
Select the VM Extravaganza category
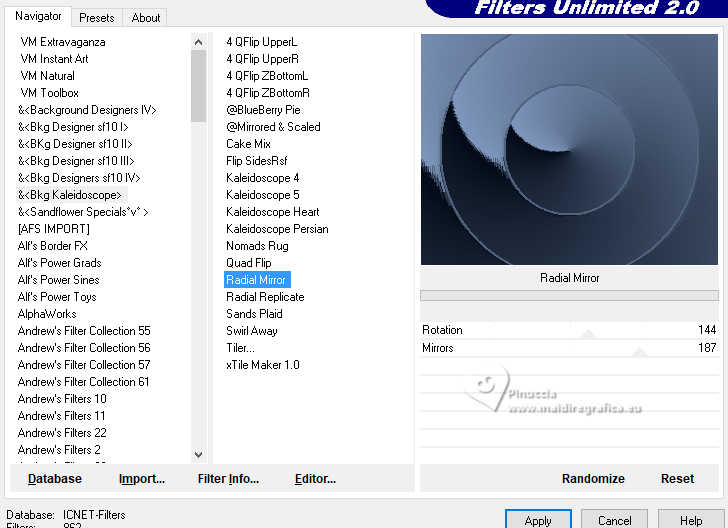tap(63, 42)
